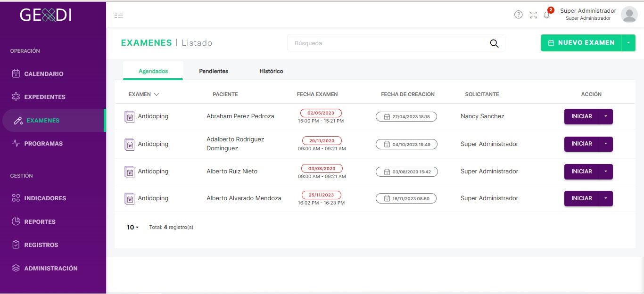The image size is (644, 294).
Task: Click the exam icon in Adalberto Rodriguez row
Action: coord(129,145)
